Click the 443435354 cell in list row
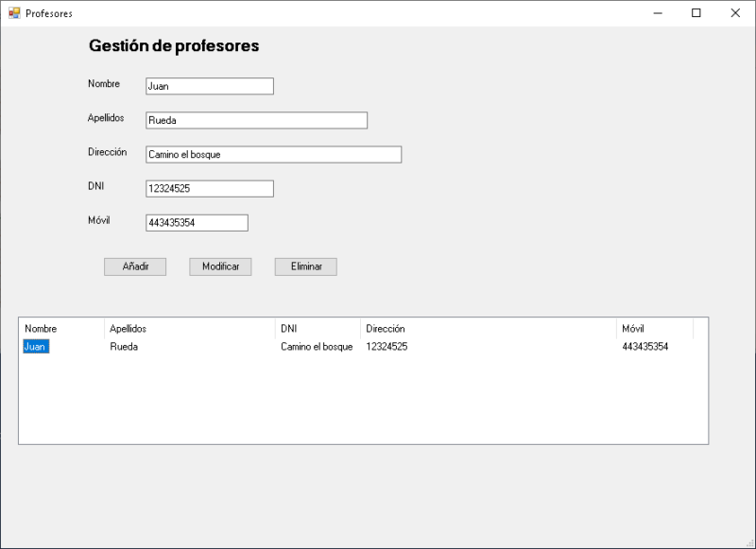 coord(644,347)
